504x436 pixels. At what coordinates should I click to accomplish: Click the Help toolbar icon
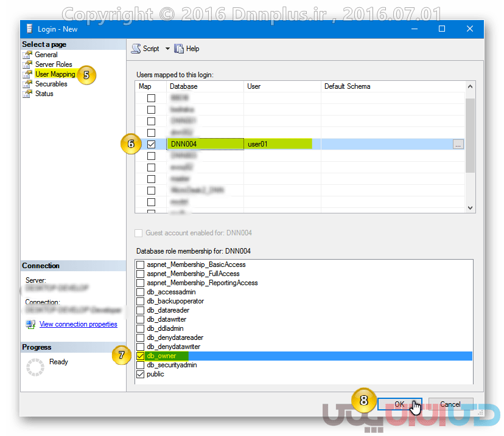click(x=179, y=49)
